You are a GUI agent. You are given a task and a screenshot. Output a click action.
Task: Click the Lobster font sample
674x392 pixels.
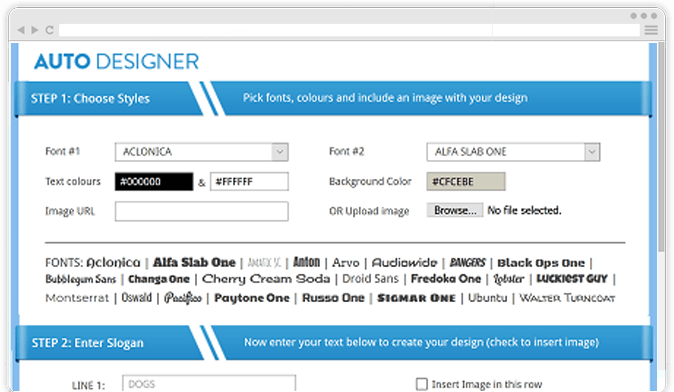point(509,279)
